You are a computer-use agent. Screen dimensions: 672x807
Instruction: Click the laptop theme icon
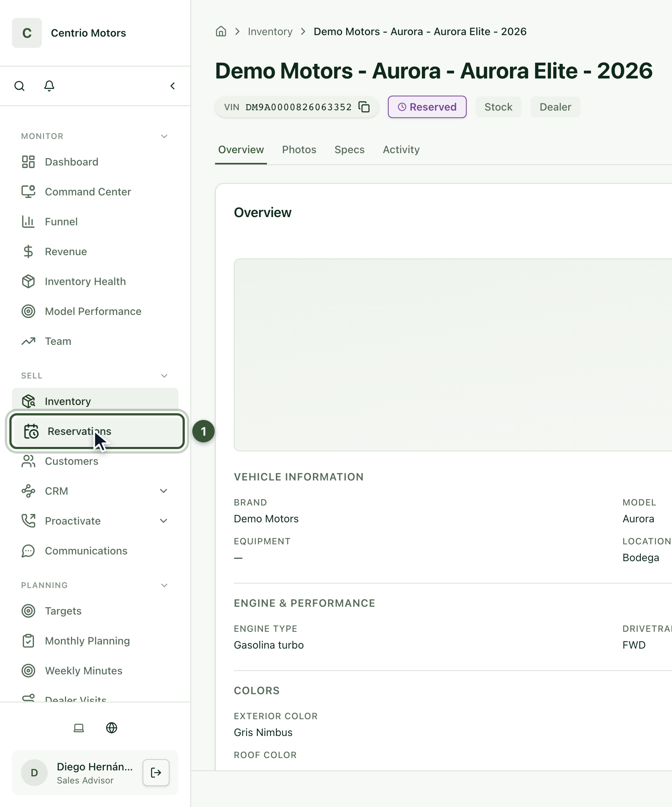79,728
